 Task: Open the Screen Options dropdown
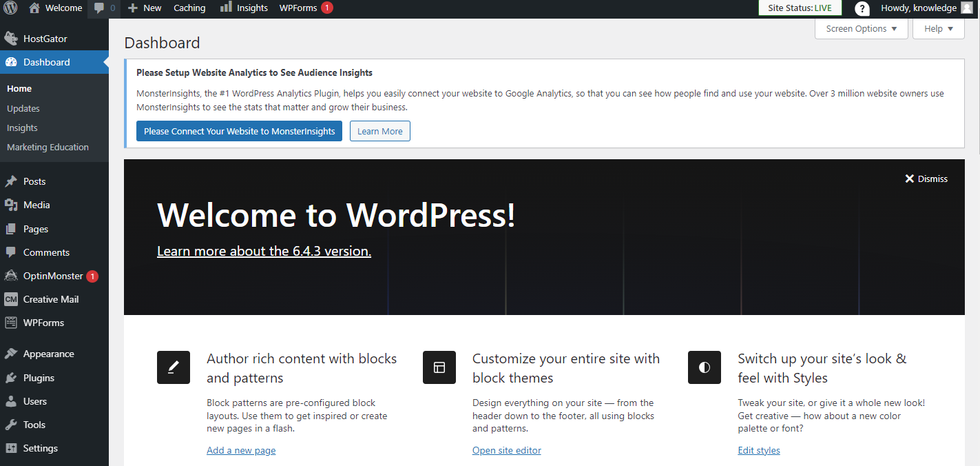click(860, 28)
